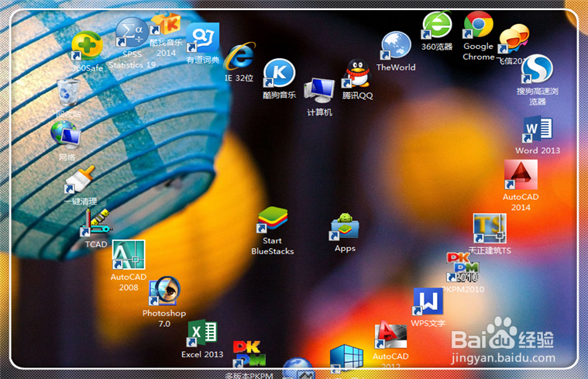The image size is (588, 379).
Task: Open 酷狗音乐 music player icon
Action: click(280, 73)
